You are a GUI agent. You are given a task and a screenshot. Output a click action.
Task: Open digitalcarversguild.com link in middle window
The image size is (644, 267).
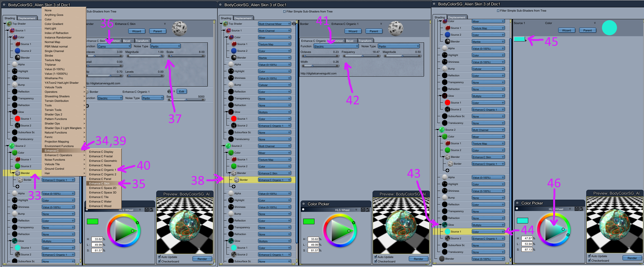[318, 73]
